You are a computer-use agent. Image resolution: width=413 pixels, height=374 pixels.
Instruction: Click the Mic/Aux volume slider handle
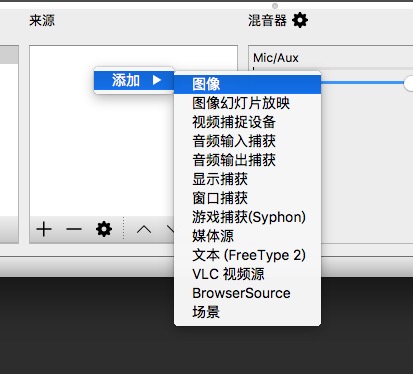pos(409,83)
